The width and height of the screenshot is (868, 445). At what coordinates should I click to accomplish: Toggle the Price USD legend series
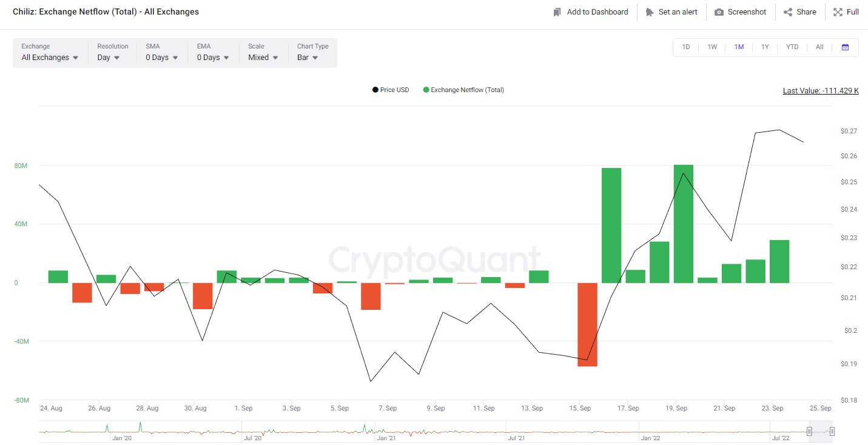391,90
